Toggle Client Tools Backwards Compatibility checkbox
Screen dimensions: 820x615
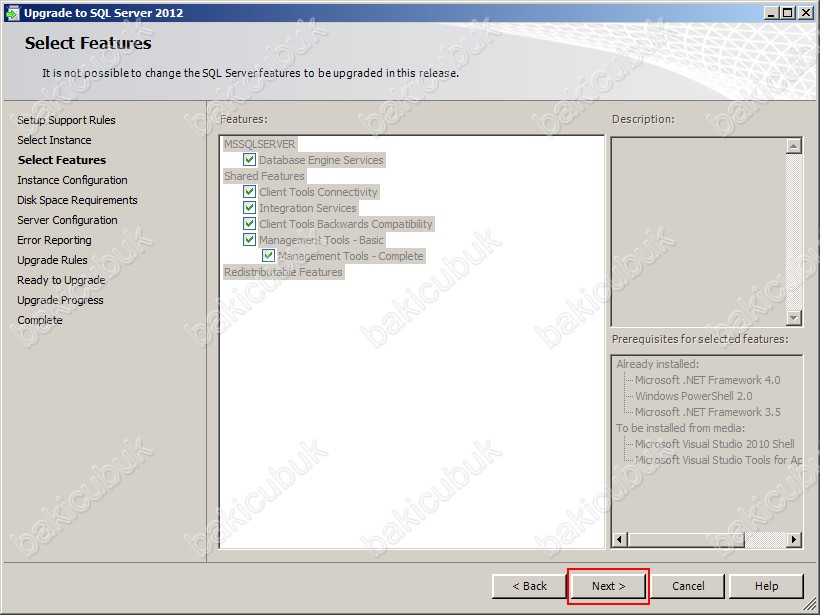[249, 224]
